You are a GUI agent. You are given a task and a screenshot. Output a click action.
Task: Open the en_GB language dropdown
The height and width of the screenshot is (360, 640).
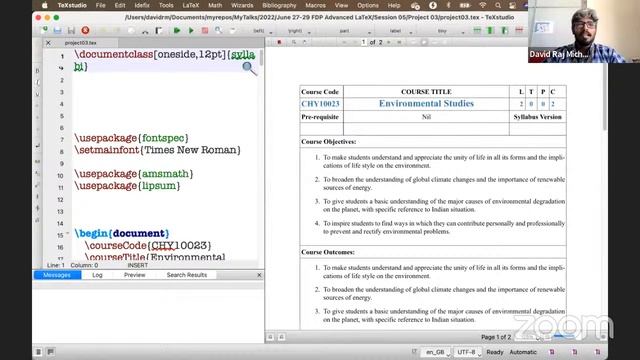437,352
